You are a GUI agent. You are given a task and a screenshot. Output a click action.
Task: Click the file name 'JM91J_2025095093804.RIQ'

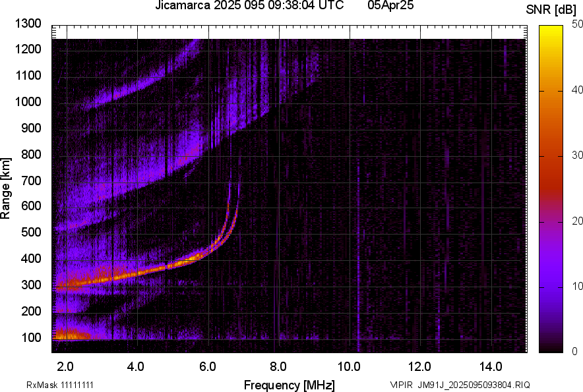(474, 385)
